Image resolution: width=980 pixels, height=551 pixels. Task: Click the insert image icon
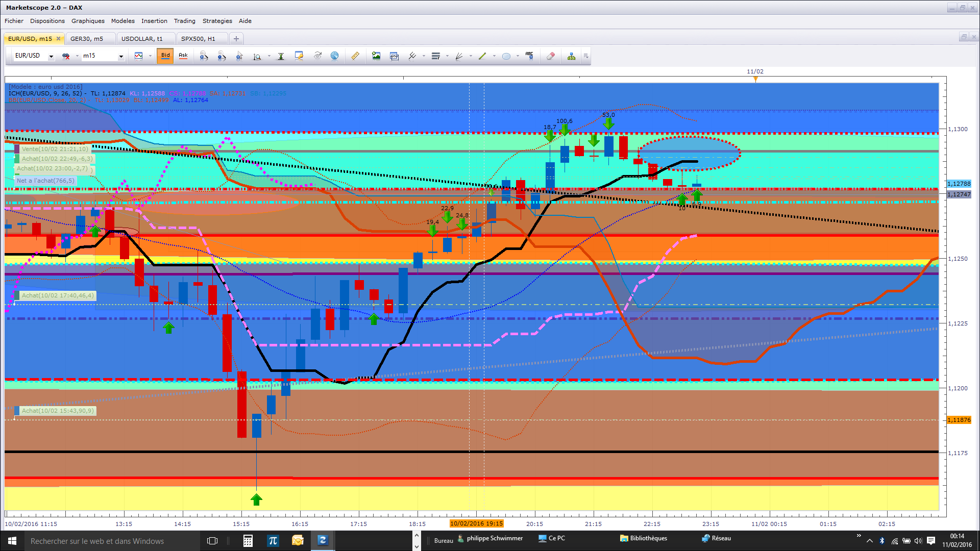pos(376,56)
